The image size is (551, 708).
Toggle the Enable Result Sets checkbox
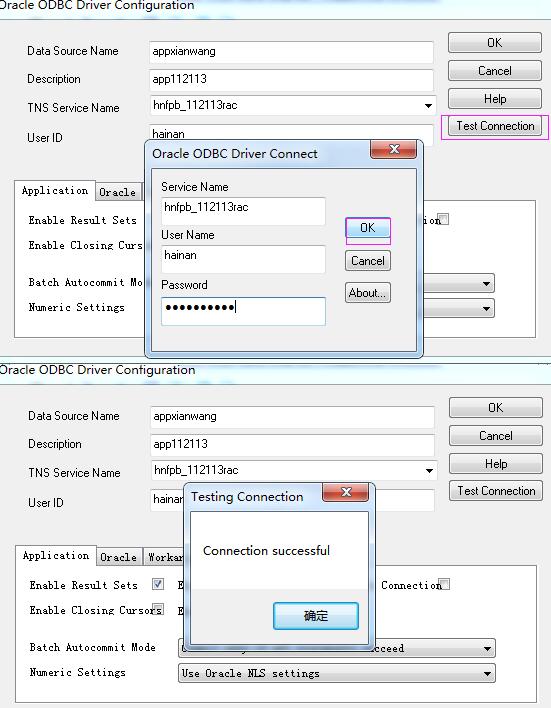tap(158, 584)
